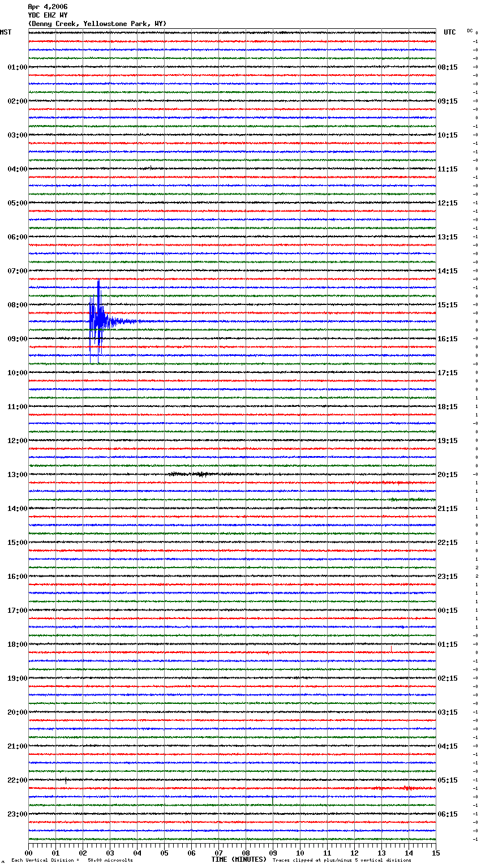Click the bottom axis minute tick '00'

(28, 853)
